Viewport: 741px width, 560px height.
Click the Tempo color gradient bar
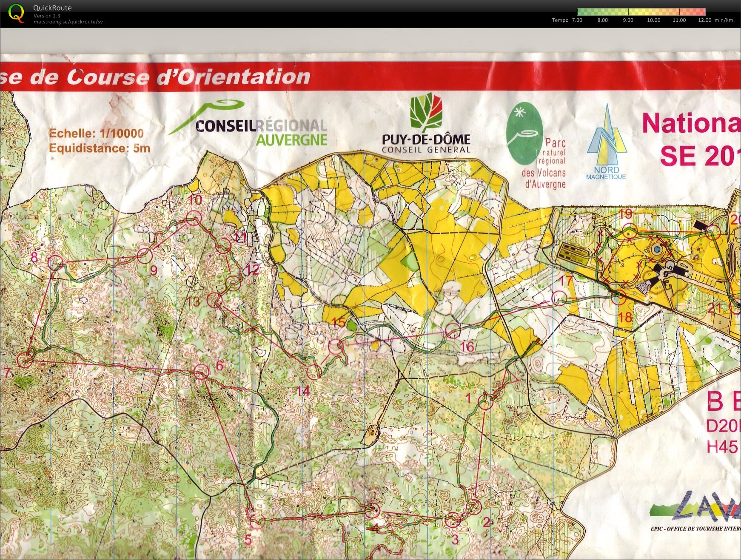click(641, 12)
